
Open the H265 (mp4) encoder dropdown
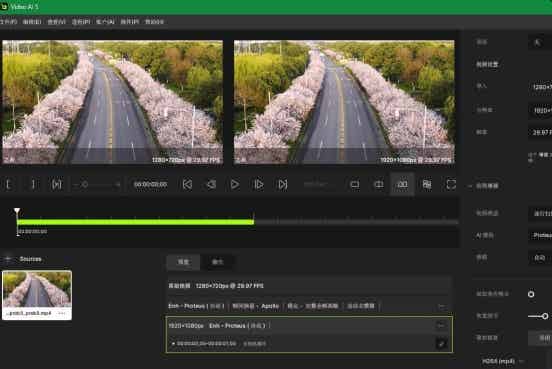(503, 361)
